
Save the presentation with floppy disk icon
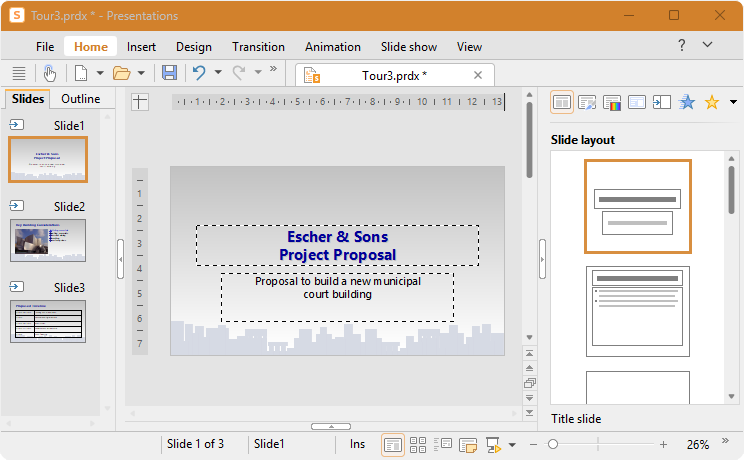(169, 73)
